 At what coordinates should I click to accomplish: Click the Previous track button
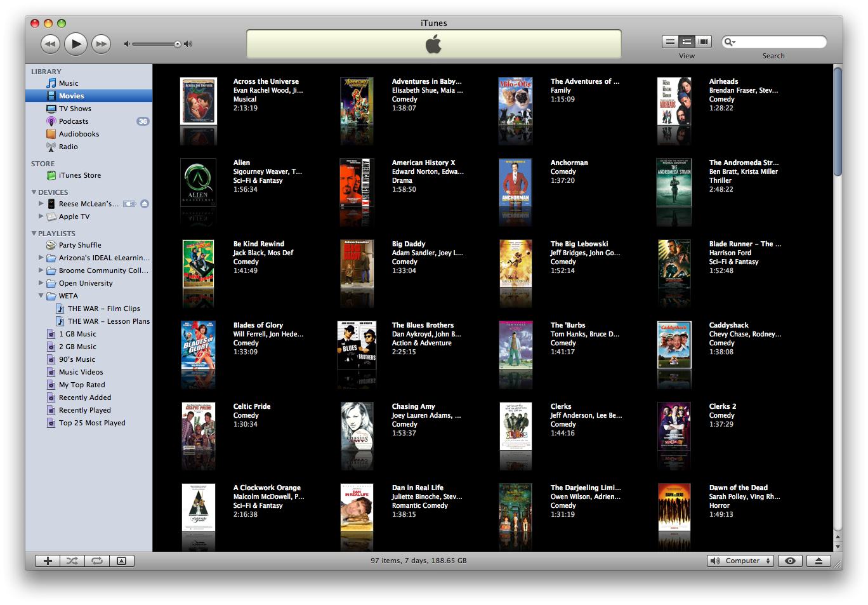point(50,44)
